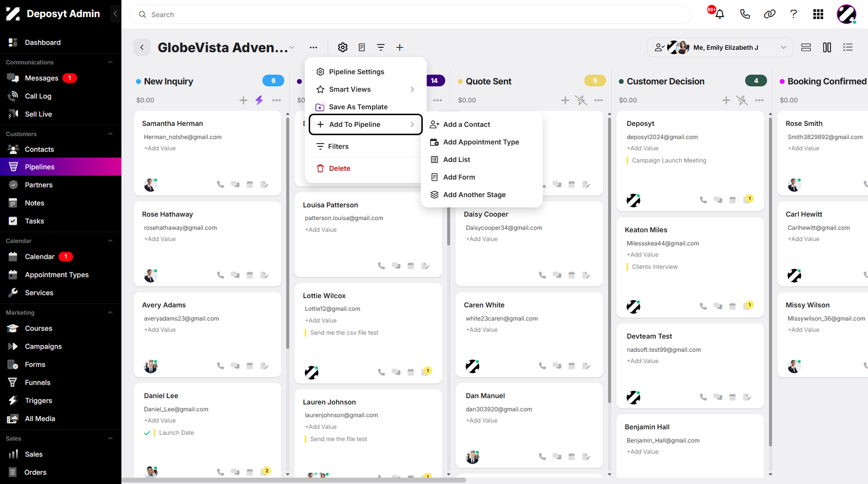Click the back arrow button beside pipeline name
The image size is (868, 484).
coord(142,47)
